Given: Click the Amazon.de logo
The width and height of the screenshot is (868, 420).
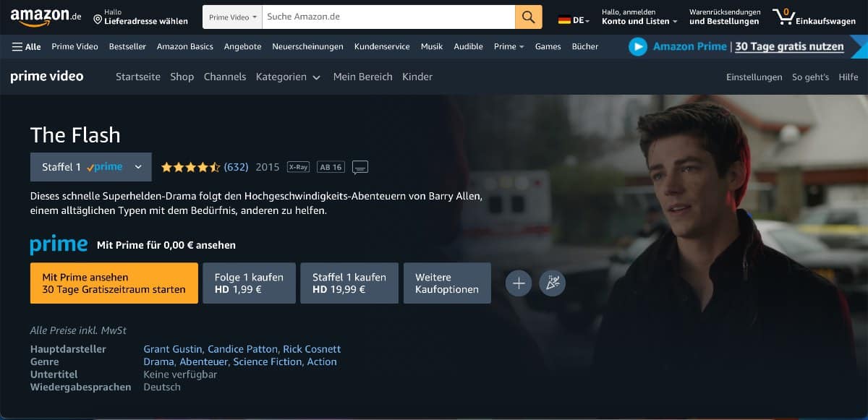Looking at the screenshot, I should pos(46,17).
